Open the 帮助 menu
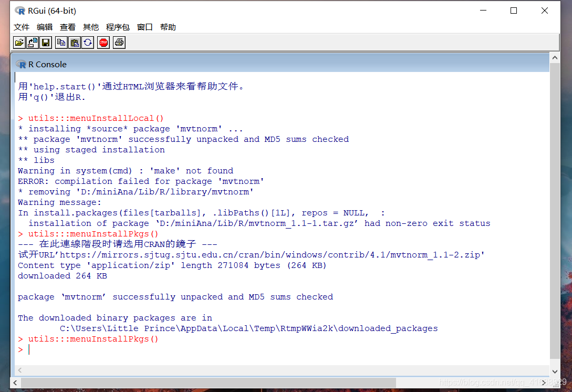 click(168, 27)
